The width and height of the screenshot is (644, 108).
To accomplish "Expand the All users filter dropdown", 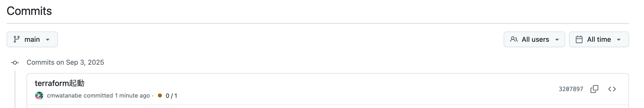I will click(x=534, y=39).
